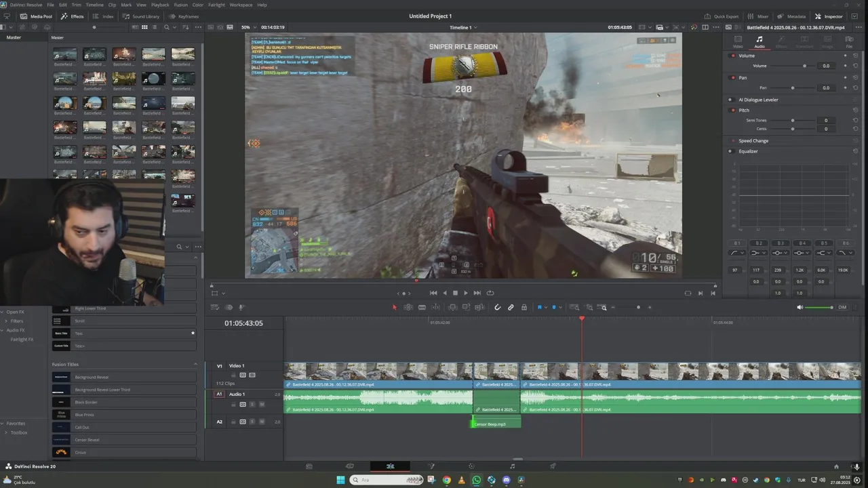The width and height of the screenshot is (868, 488).
Task: Reset the Volume parameter
Action: click(856, 66)
